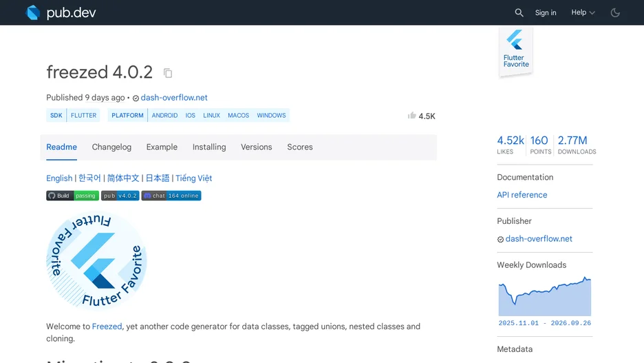Image resolution: width=644 pixels, height=363 pixels.
Task: Click the Discord chat 164 online badge
Action: pyautogui.click(x=171, y=196)
